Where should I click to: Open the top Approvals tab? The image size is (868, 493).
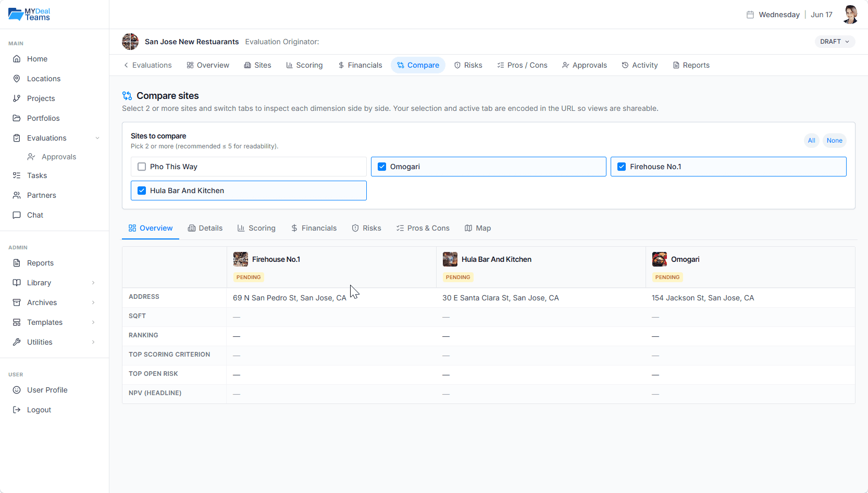coord(585,65)
